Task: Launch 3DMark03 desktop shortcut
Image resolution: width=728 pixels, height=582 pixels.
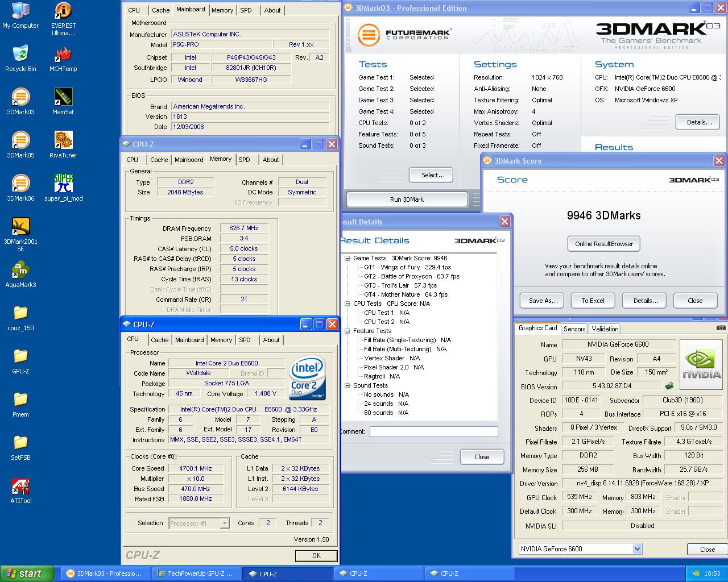Action: 20,102
